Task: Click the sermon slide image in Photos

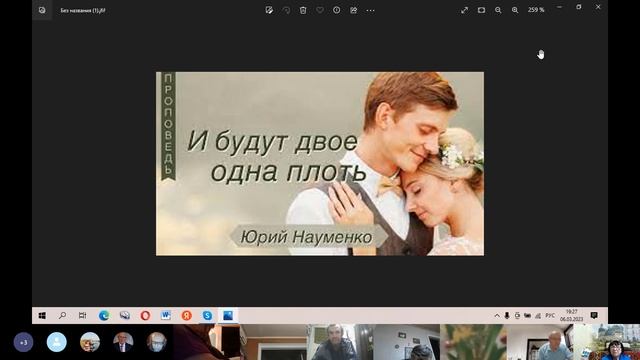Action: (320, 164)
